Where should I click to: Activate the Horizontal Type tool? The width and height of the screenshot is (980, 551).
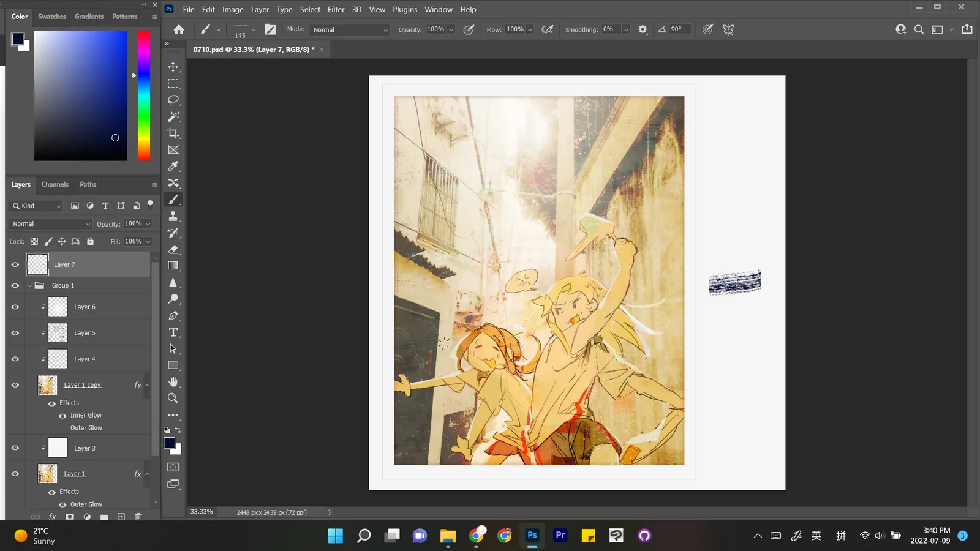click(173, 332)
